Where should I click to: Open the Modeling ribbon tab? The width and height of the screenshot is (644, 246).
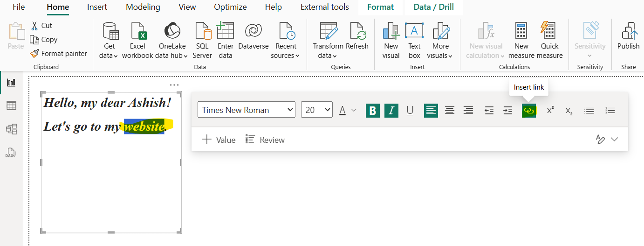pos(143,7)
